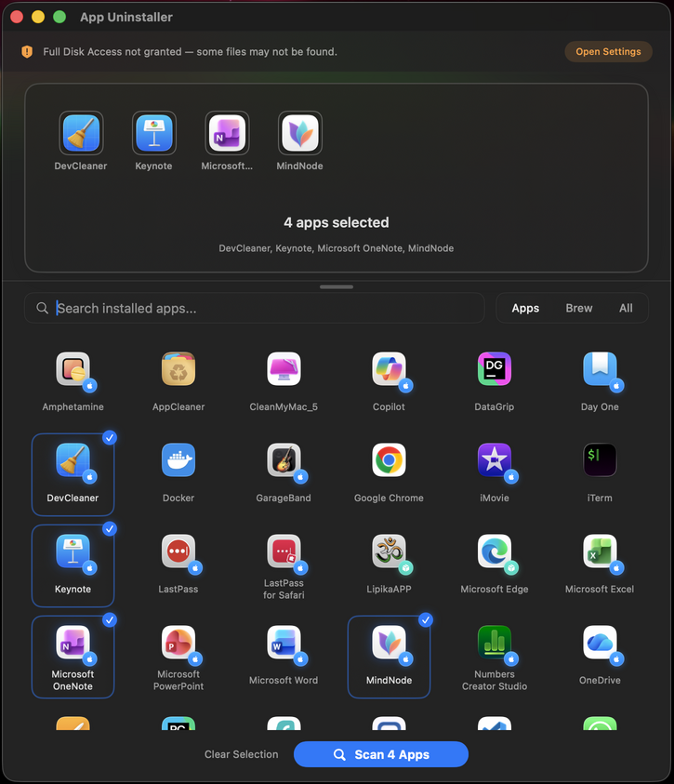Click Microsoft OneNote thumbnail in selection panel
The height and width of the screenshot is (784, 674).
point(227,133)
